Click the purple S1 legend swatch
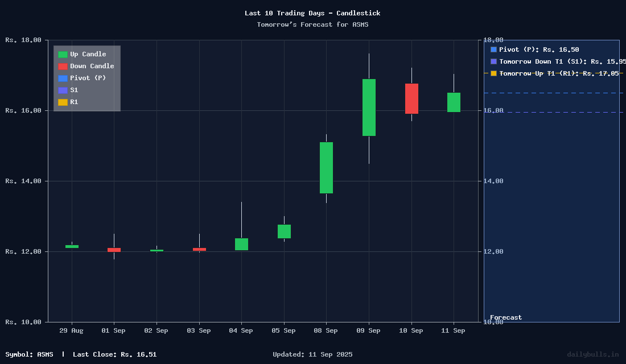626x364 pixels. 63,90
